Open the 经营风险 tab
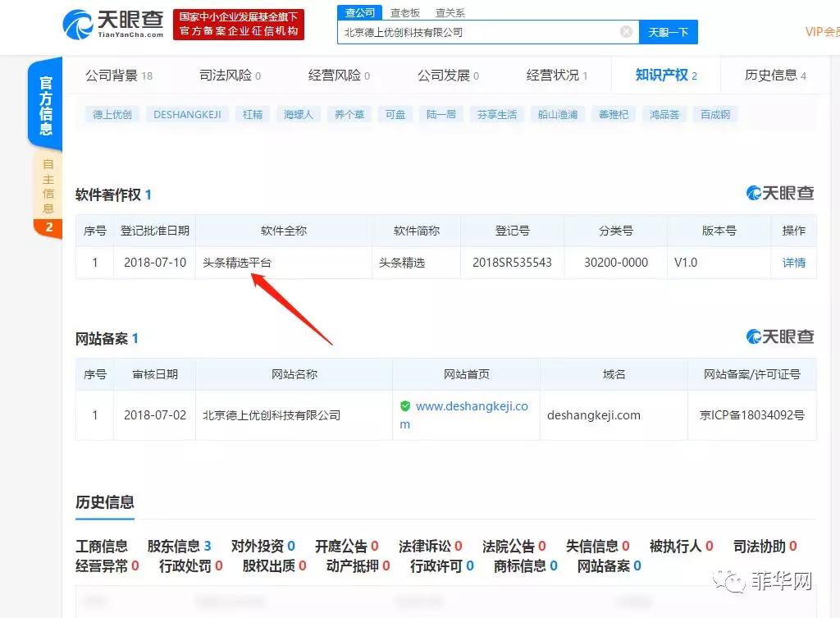840x618 pixels. point(339,76)
